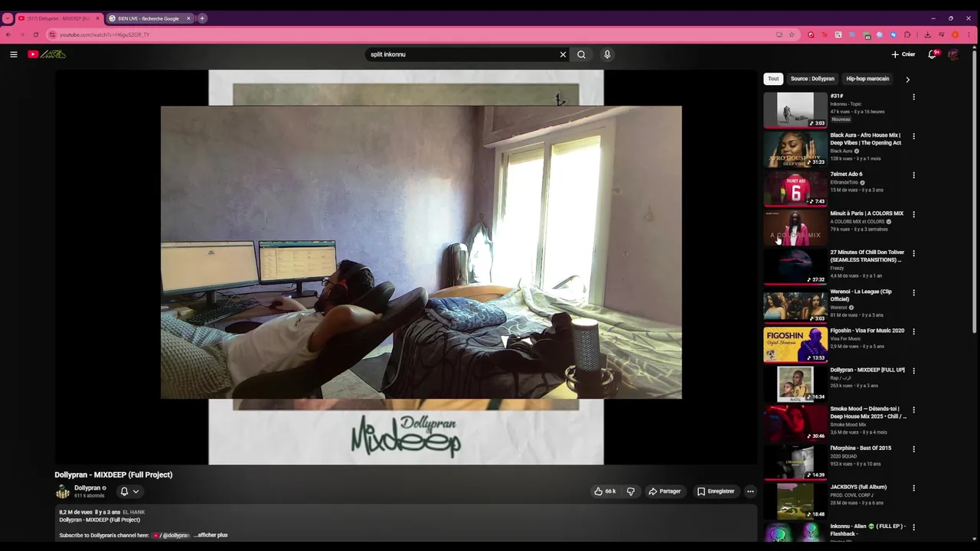The image size is (980, 551).
Task: Open options for Minuit à Paris
Action: coord(913,214)
